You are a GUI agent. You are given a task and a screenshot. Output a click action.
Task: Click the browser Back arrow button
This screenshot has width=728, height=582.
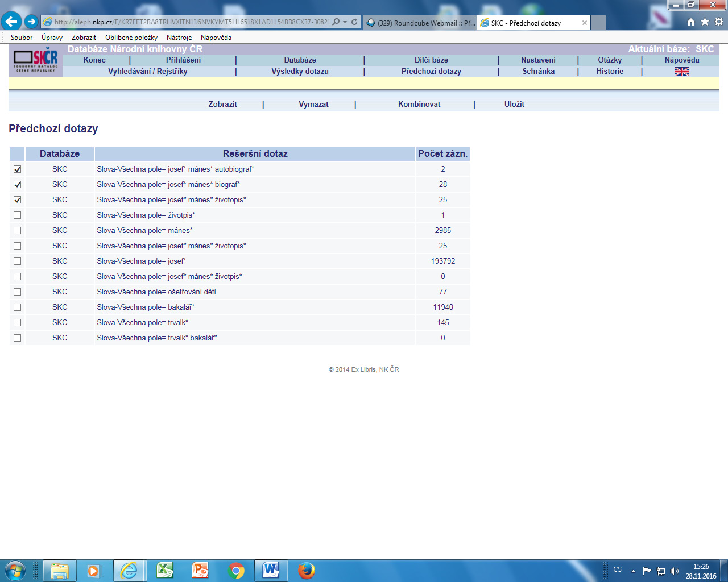pos(11,22)
